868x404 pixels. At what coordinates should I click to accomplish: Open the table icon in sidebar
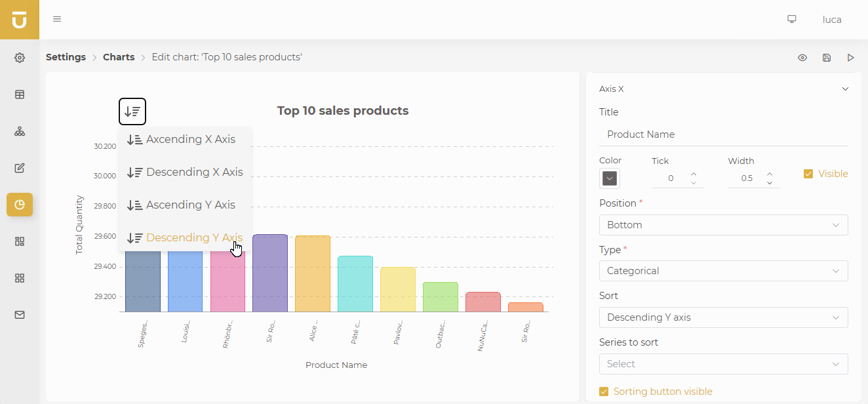tap(20, 94)
